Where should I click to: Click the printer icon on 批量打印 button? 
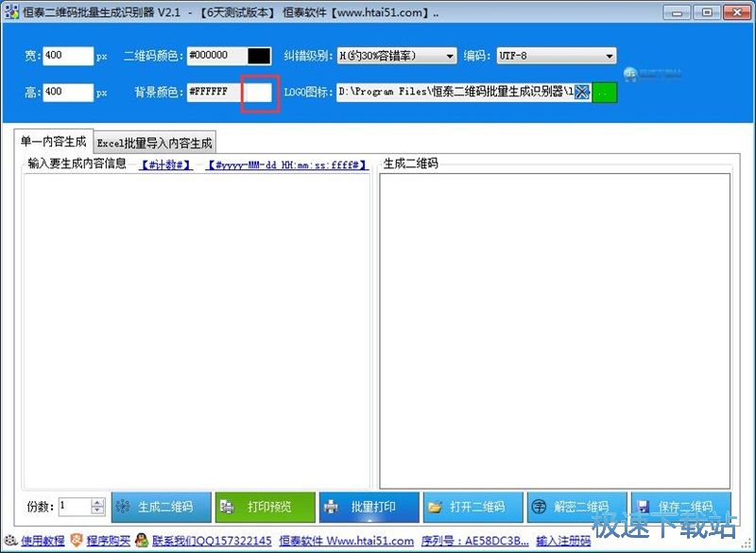point(331,507)
